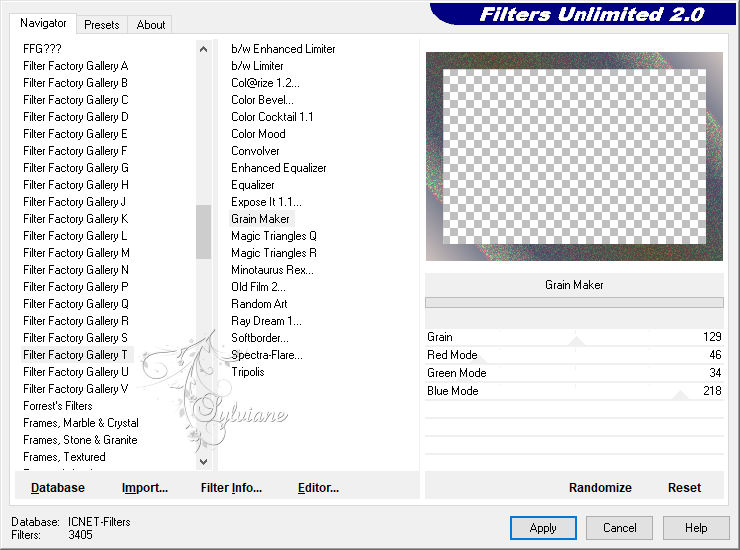
Task: Click Randomize settings
Action: coord(600,487)
